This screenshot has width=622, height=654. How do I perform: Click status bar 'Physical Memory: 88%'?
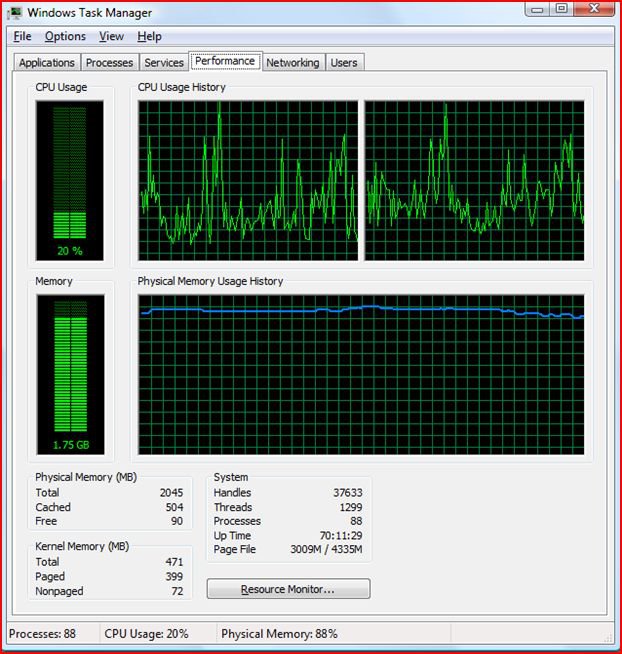(279, 634)
